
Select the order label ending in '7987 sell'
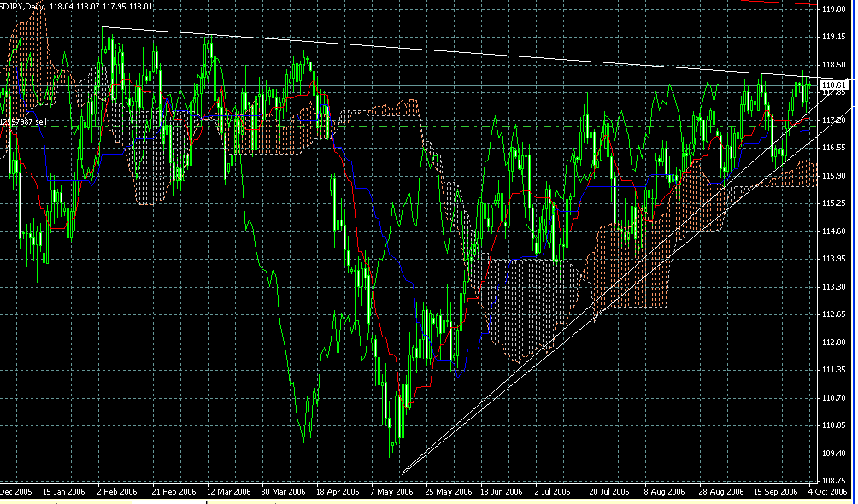[x=24, y=122]
